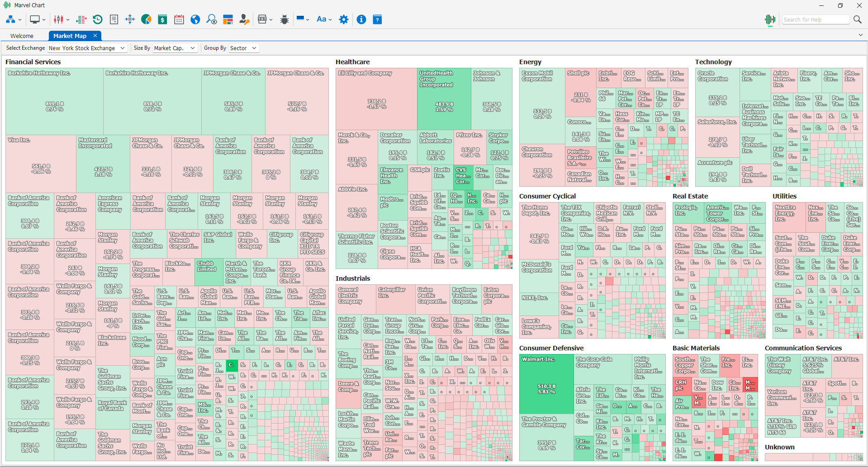868x467 pixels.
Task: Click the Communication Services sector heading
Action: pyautogui.click(x=803, y=348)
